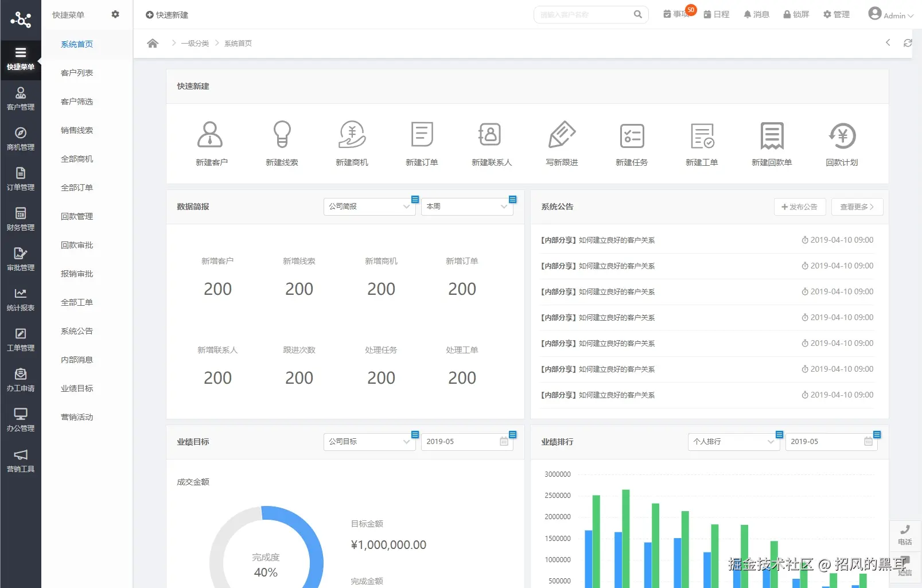Toggle the blue marker on 个人排行 dropdown

click(779, 434)
